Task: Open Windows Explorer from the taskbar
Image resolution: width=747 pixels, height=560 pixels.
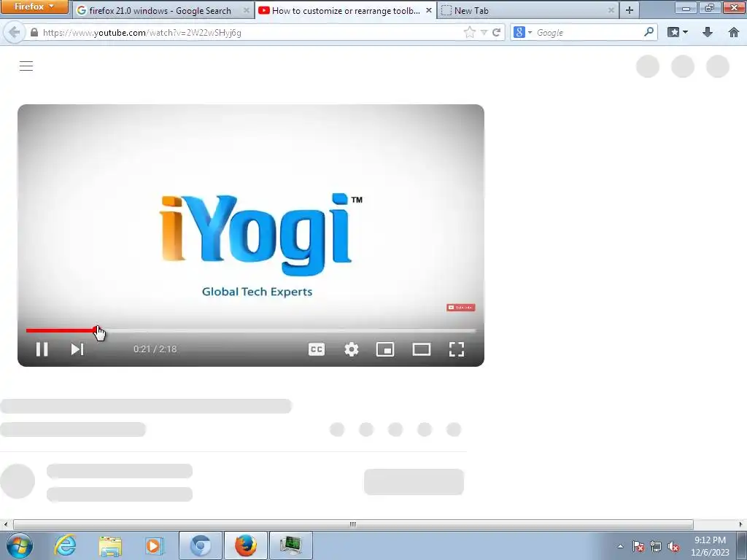Action: coord(110,545)
